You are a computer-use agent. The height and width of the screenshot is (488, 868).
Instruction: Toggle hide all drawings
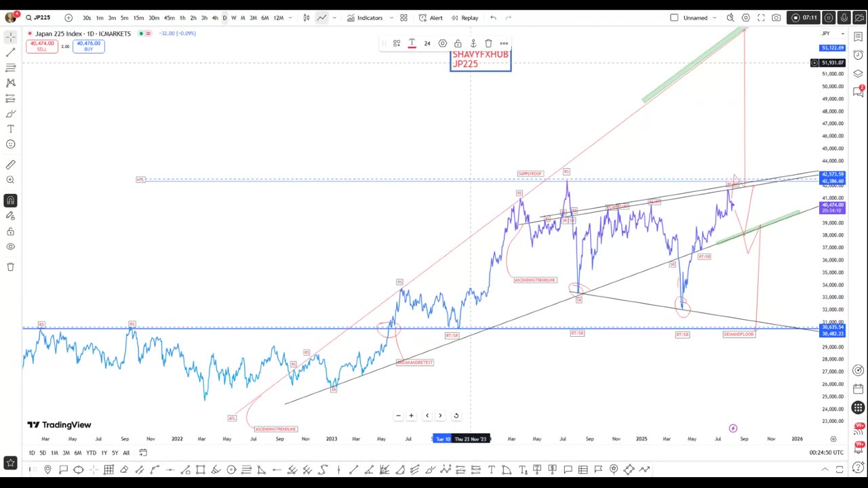pyautogui.click(x=10, y=247)
